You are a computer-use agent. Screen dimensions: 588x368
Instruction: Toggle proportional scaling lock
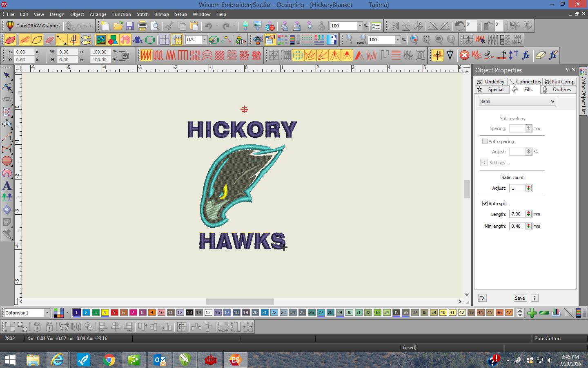point(125,56)
